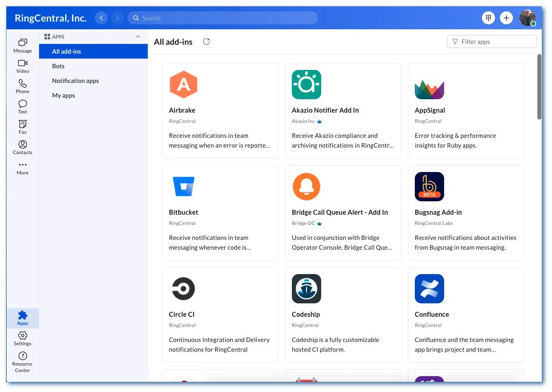Go to the Phone section
The height and width of the screenshot is (392, 552).
point(22,86)
